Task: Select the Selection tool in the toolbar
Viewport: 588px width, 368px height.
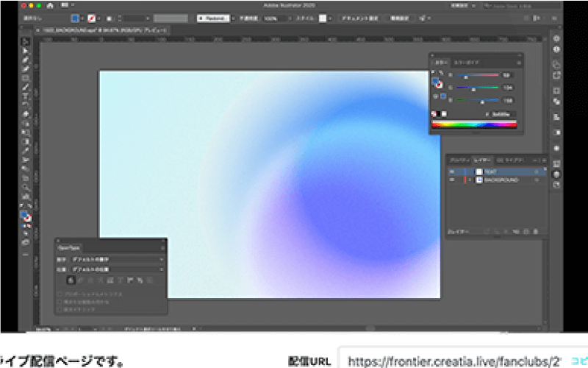Action: pos(26,42)
